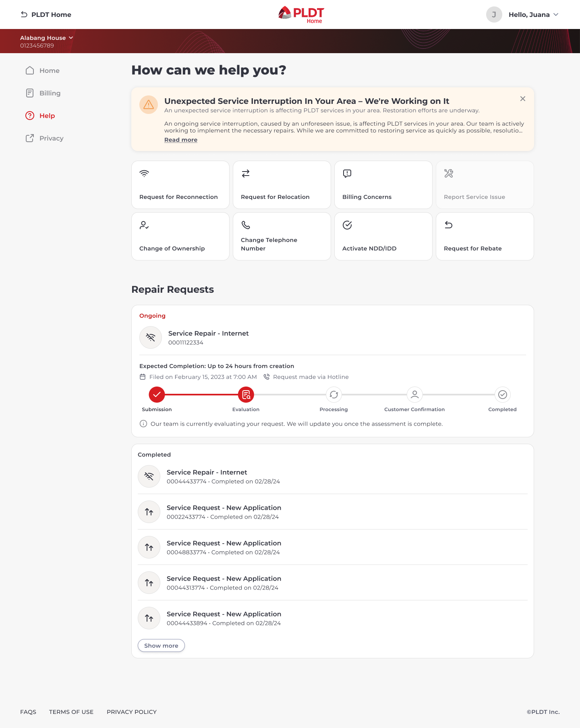Screen dimensions: 580x728
Task: Click the ongoing repair no-wifi icon
Action: (151, 337)
